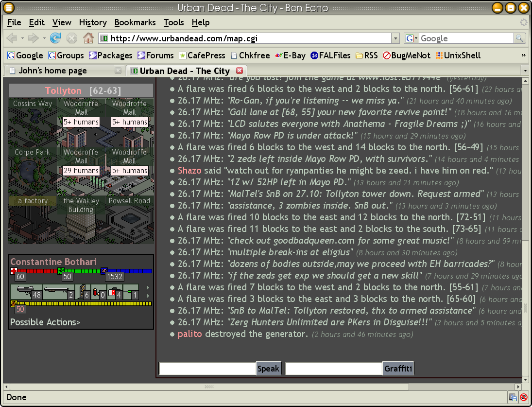Screen dimensions: 532x407
Task: Open the Bookmarks menu
Action: 135,22
